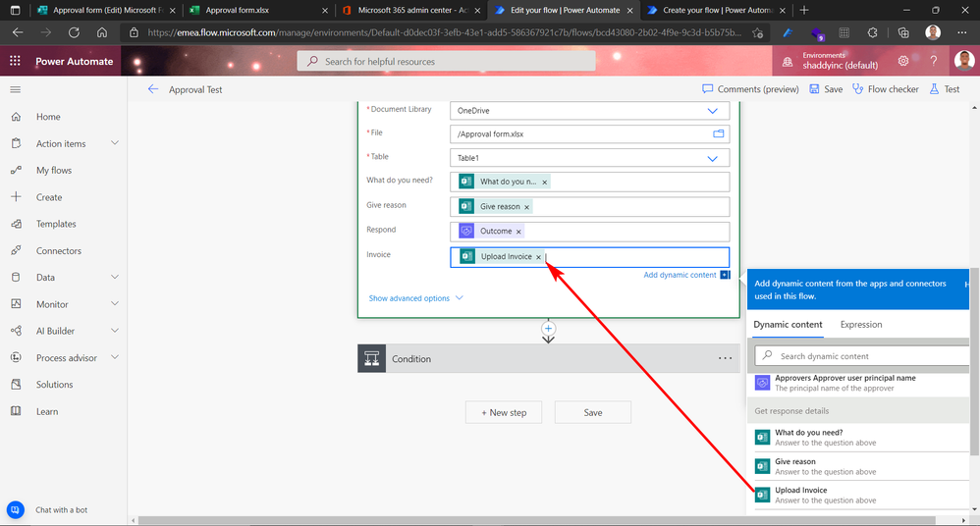Screen dimensions: 980x526
Task: Expand AI Builder in the sidebar
Action: point(115,331)
